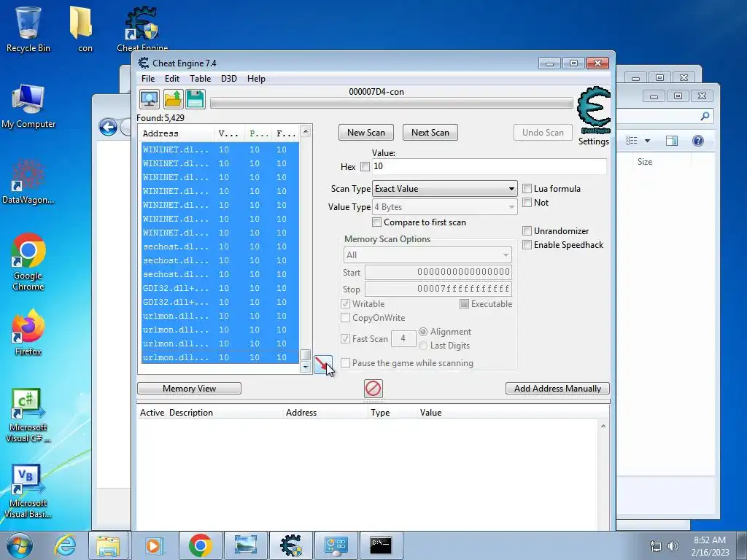Enable Lua formula checkbox
Viewport: 747px width, 560px height.
527,189
